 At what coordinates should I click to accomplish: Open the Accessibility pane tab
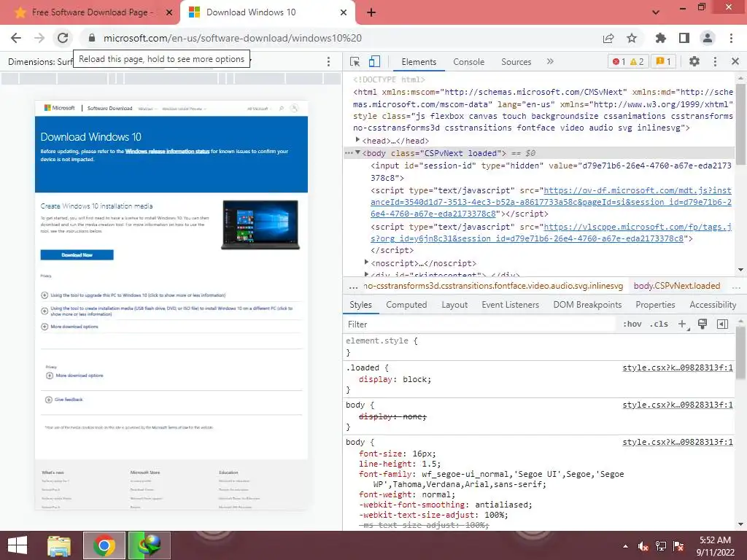click(713, 305)
